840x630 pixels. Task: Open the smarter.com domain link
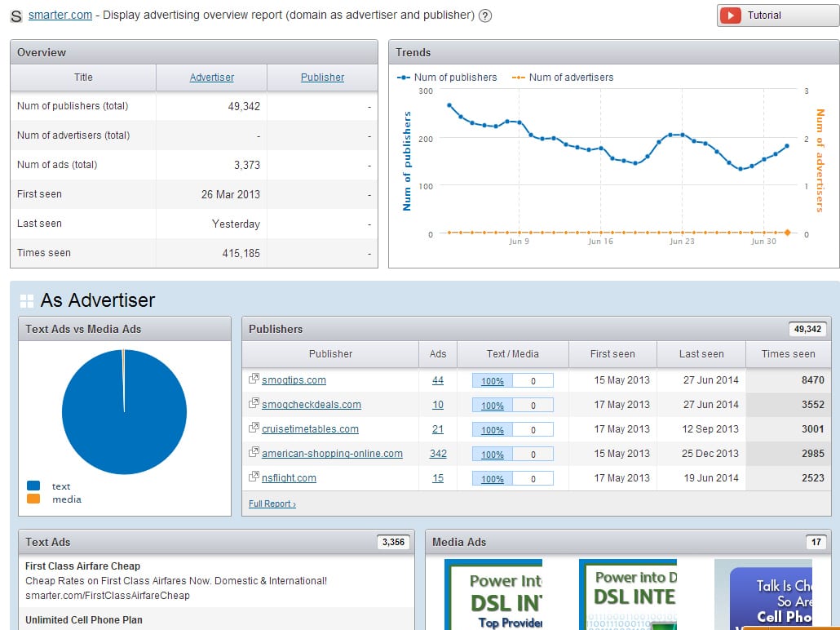60,15
